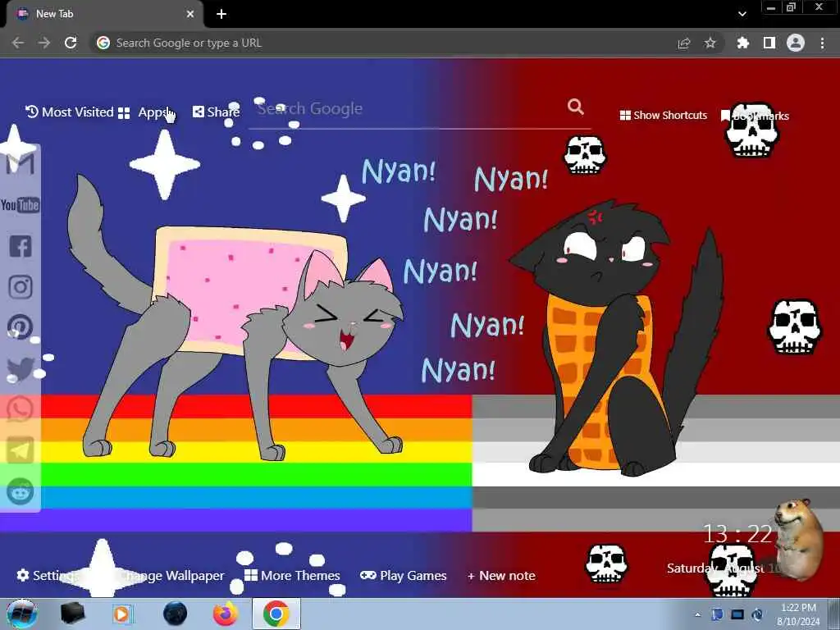This screenshot has height=630, width=840.
Task: Show hidden system tray icons
Action: click(697, 614)
